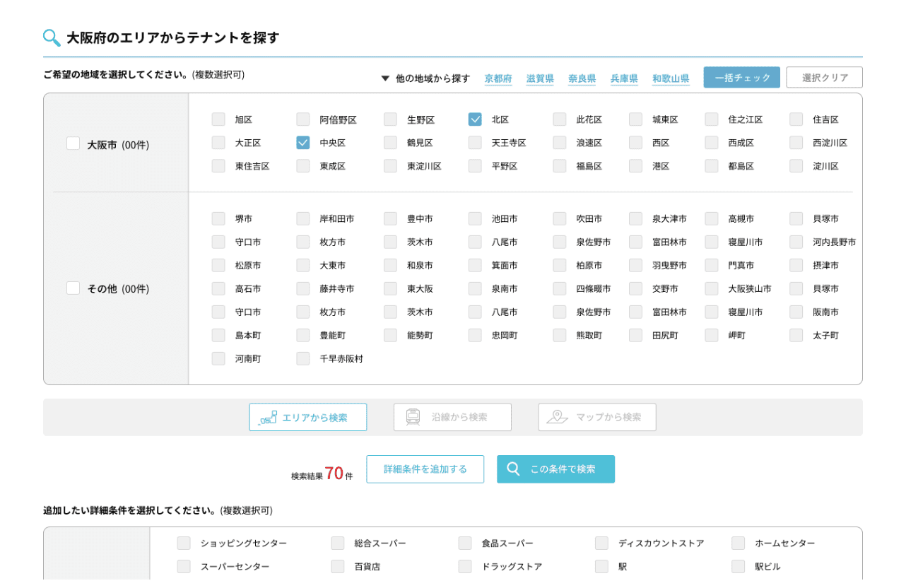Check the 島本町 checkbox
The image size is (906, 588).
click(x=218, y=336)
